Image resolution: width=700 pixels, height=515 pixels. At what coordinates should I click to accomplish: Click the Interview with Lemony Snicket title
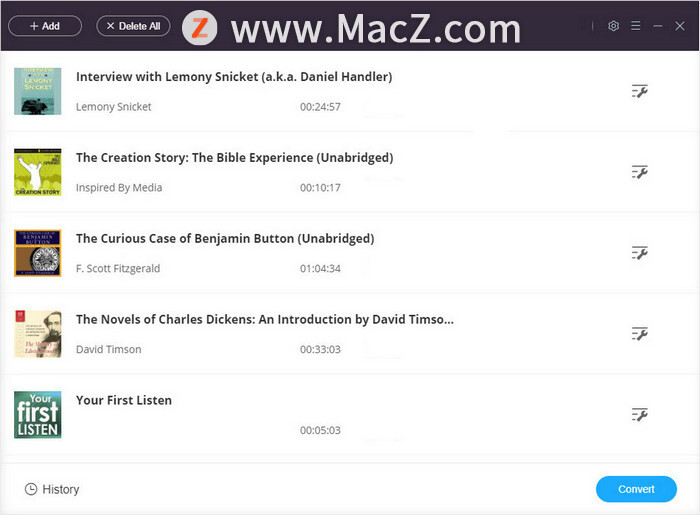pyautogui.click(x=234, y=77)
